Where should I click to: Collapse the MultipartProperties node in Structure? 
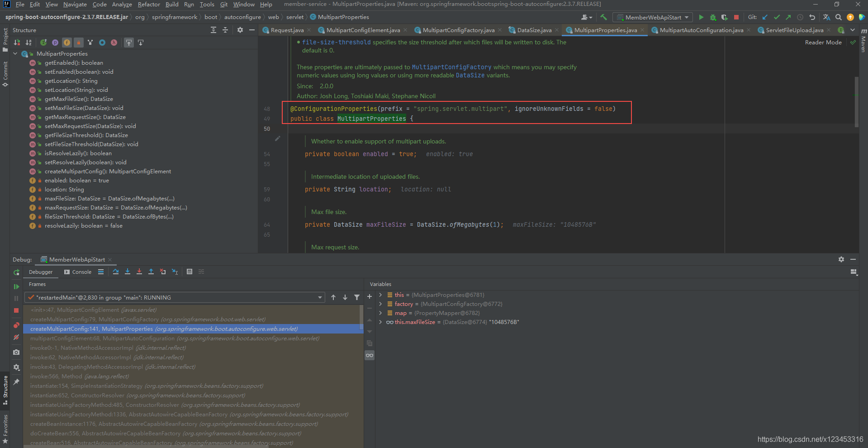click(x=15, y=53)
